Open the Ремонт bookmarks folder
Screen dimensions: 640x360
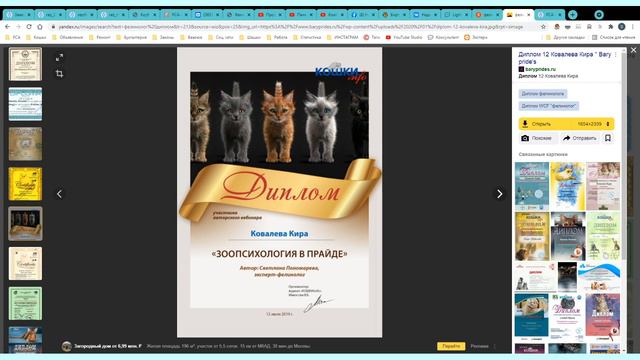click(100, 37)
